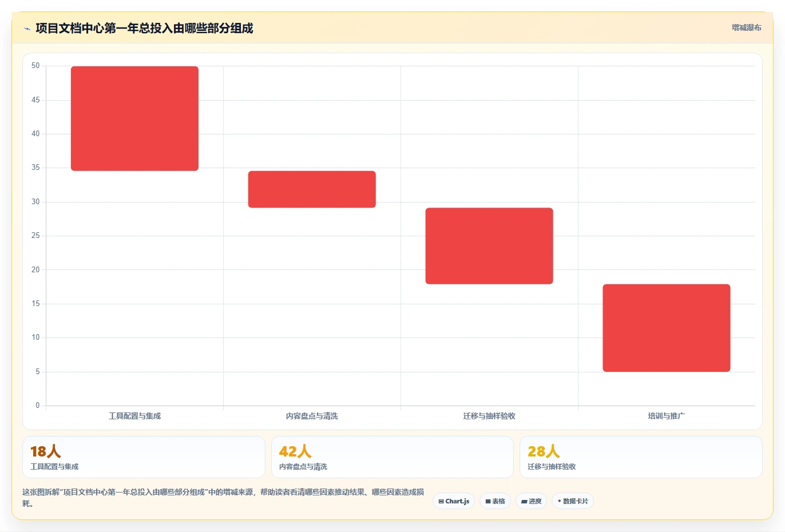This screenshot has height=532, width=785.
Task: Select the 数据卡片 tag chip
Action: click(x=573, y=501)
